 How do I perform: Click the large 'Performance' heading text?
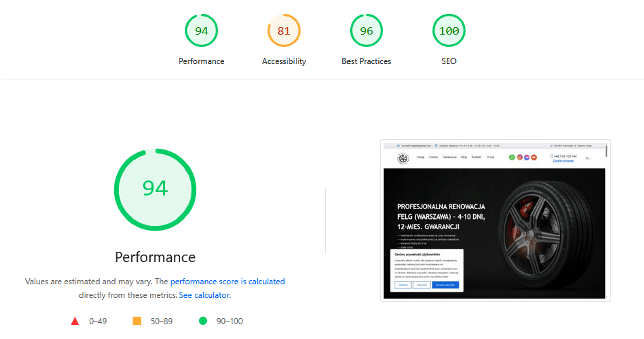(x=155, y=257)
